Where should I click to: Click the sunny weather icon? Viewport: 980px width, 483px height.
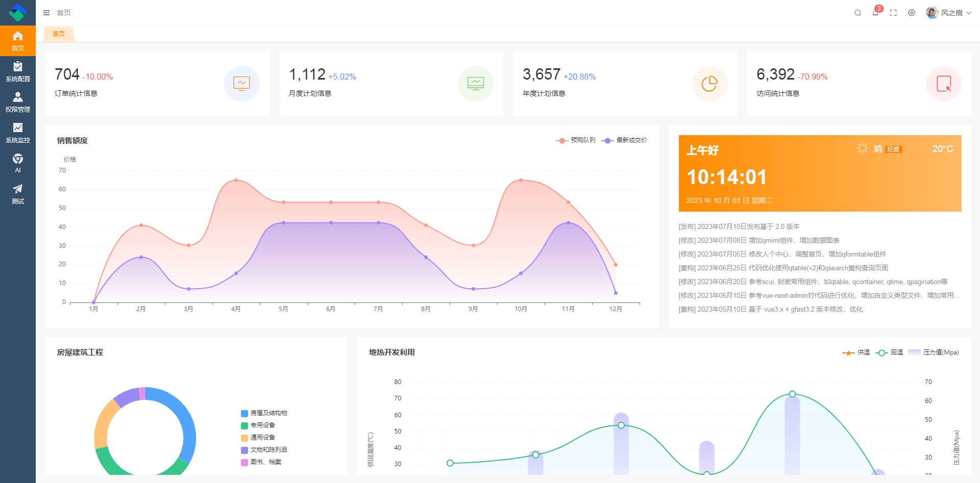862,148
